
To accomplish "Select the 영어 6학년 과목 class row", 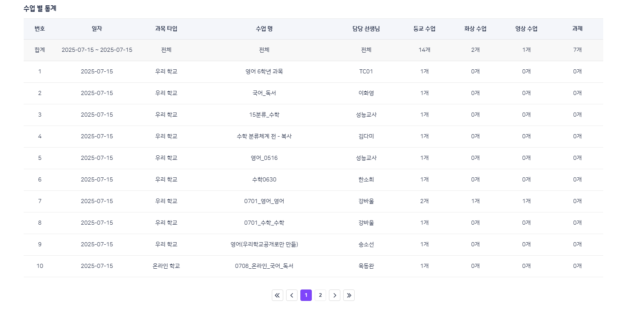I will tap(264, 71).
